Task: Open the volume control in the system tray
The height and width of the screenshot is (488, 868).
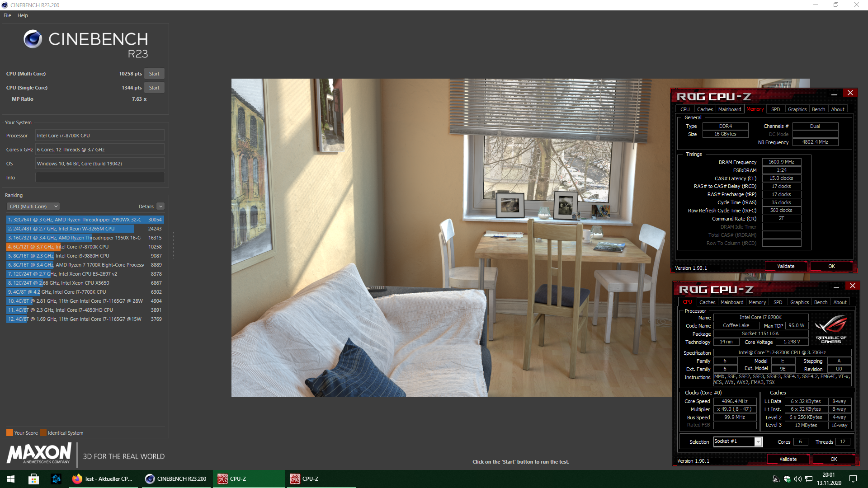Action: click(798, 479)
